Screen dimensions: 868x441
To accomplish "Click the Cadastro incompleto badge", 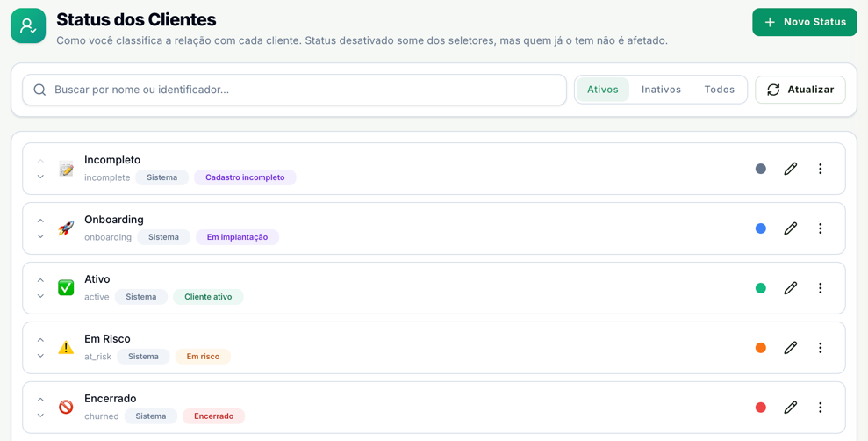I will [x=245, y=177].
